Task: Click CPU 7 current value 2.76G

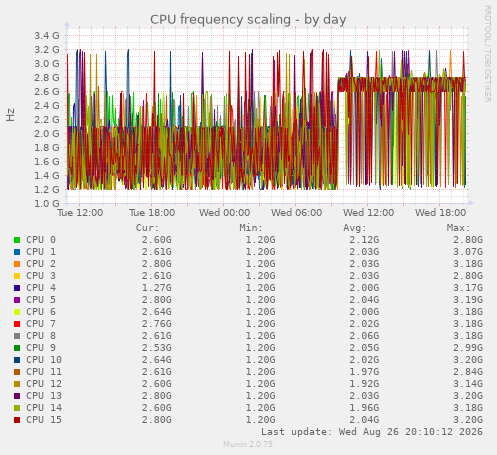Action: pyautogui.click(x=157, y=324)
